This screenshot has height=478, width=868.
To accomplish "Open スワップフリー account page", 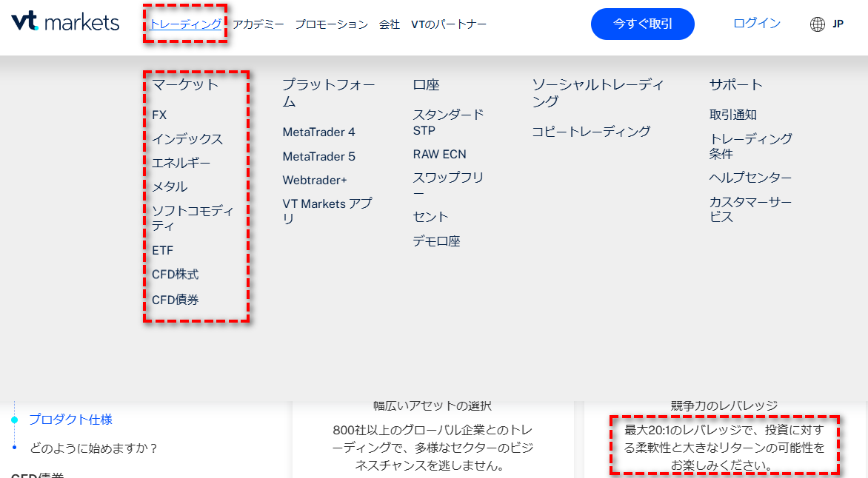I will [448, 185].
